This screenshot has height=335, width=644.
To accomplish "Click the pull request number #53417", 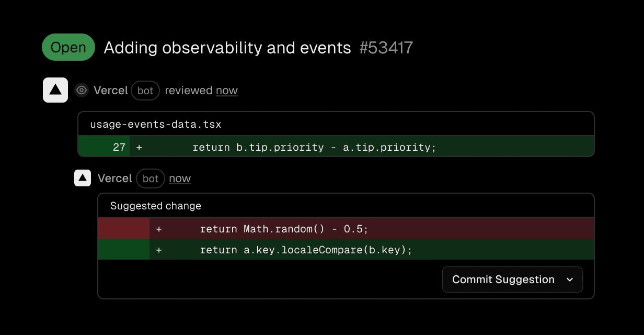I will point(386,48).
